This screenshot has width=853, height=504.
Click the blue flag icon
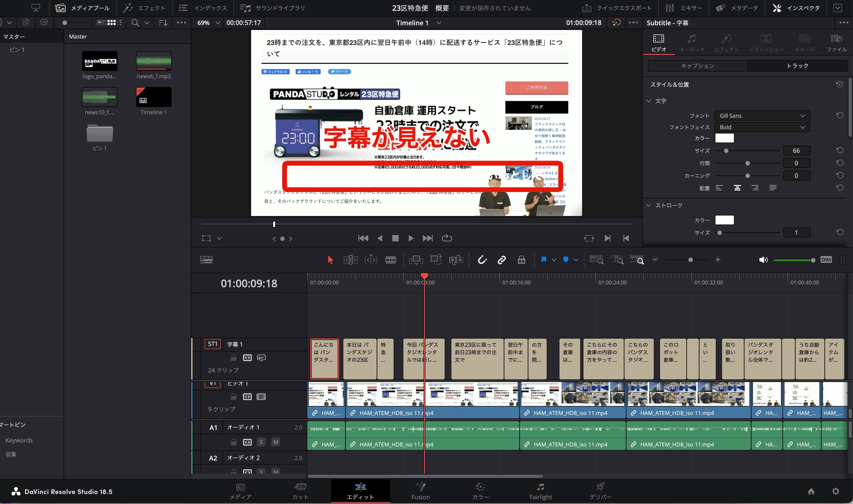(x=543, y=260)
